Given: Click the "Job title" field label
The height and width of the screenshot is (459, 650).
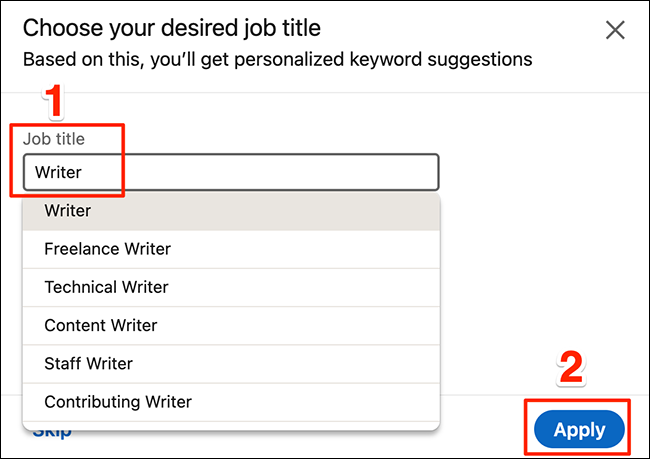Looking at the screenshot, I should point(62,141).
